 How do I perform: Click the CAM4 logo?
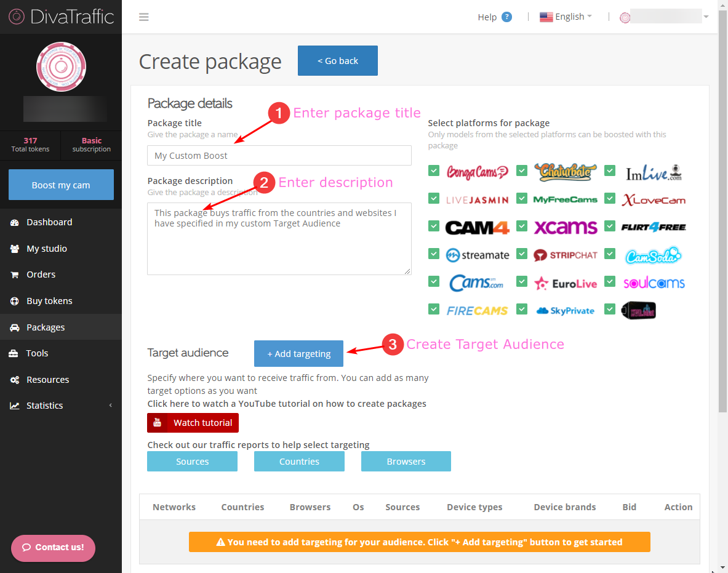click(x=478, y=228)
